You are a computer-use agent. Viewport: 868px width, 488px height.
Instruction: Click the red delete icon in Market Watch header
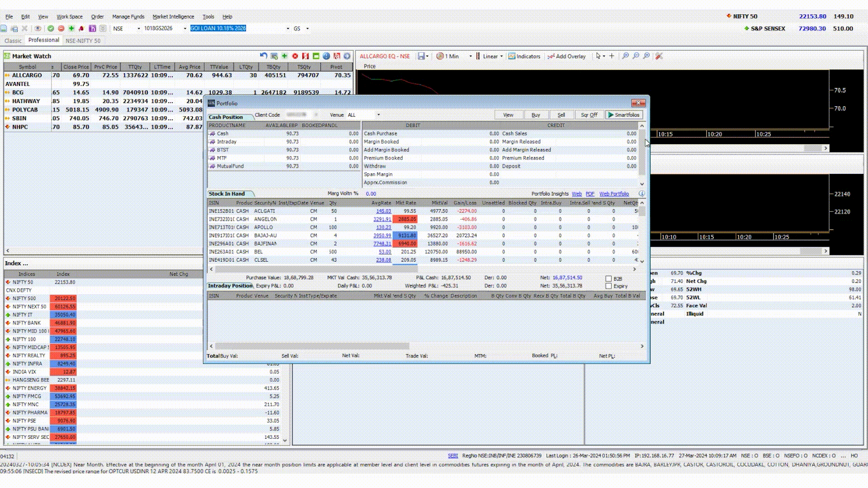(x=295, y=56)
